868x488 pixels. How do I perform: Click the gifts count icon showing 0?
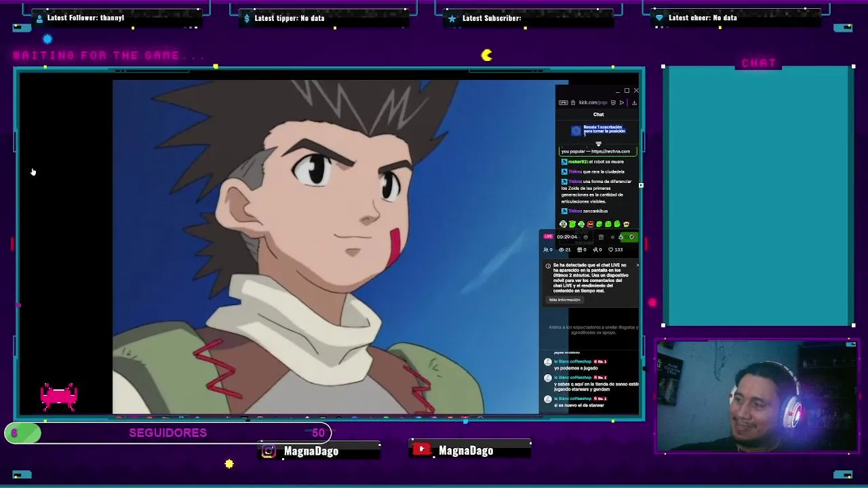pyautogui.click(x=582, y=249)
